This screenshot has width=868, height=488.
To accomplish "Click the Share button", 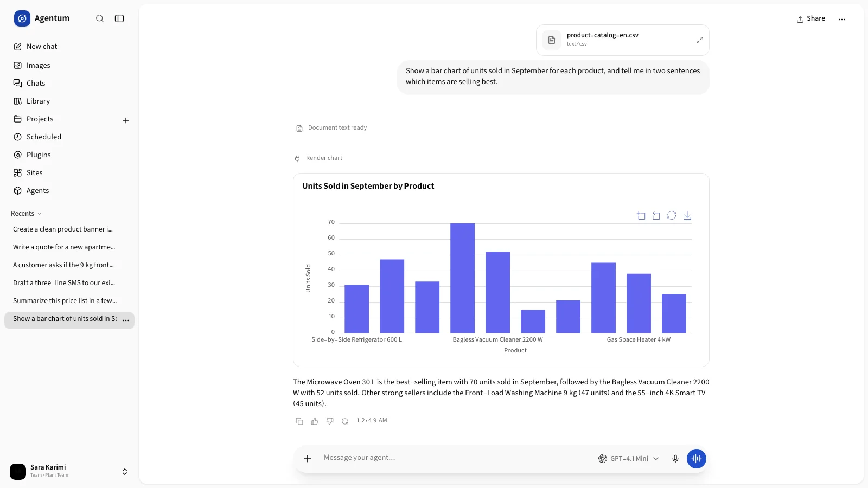I will coord(810,18).
